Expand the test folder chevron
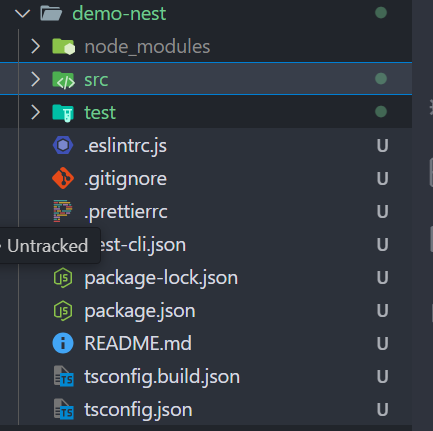Viewport: 433px width, 431px height. (36, 112)
